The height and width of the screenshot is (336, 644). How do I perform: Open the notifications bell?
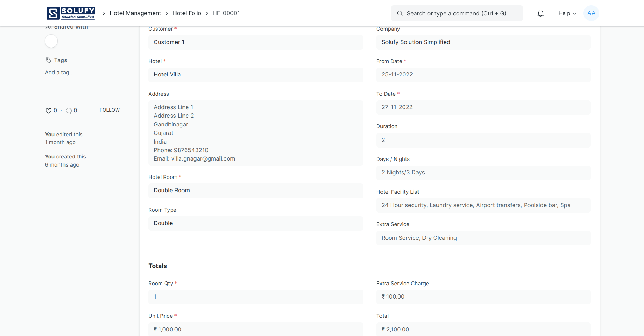pyautogui.click(x=540, y=13)
